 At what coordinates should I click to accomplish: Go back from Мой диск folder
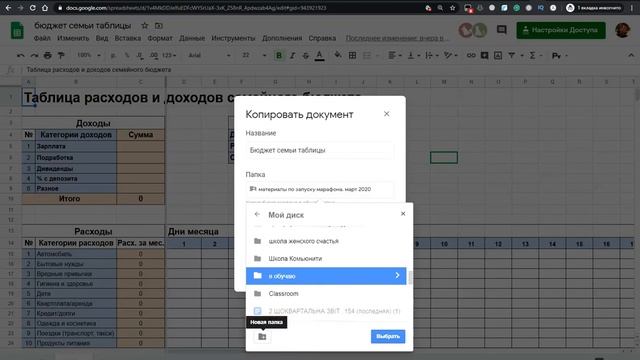pyautogui.click(x=257, y=214)
